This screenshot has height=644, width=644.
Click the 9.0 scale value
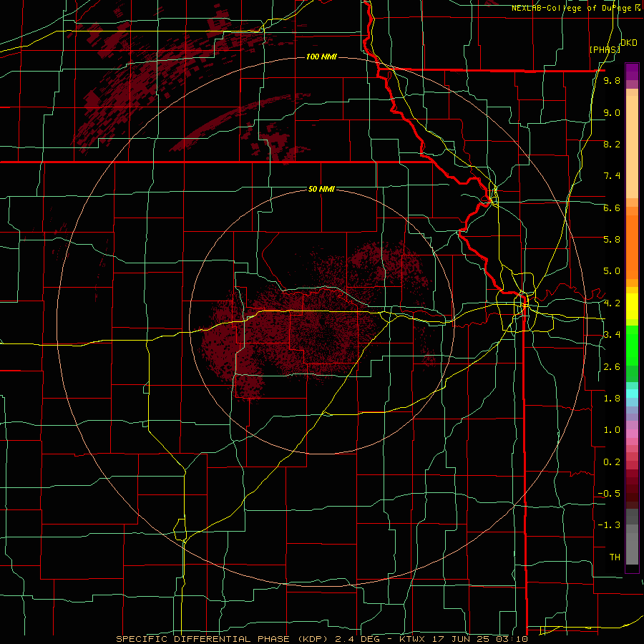coord(612,112)
